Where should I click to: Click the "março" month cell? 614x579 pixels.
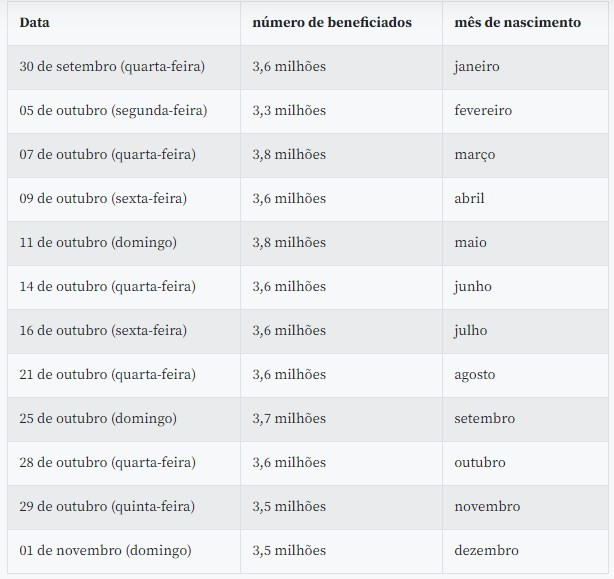click(474, 154)
